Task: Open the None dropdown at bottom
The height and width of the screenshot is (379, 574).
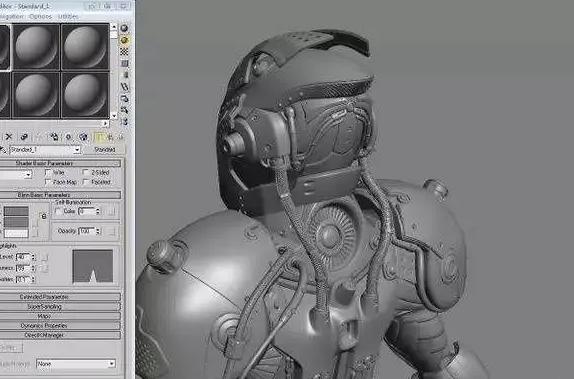Action: coord(76,364)
